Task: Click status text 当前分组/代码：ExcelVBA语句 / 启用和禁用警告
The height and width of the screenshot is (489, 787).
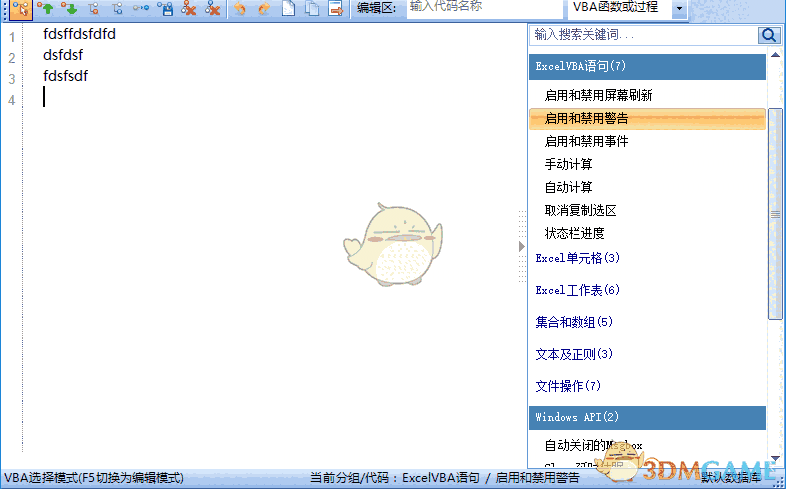Action: pyautogui.click(x=444, y=477)
